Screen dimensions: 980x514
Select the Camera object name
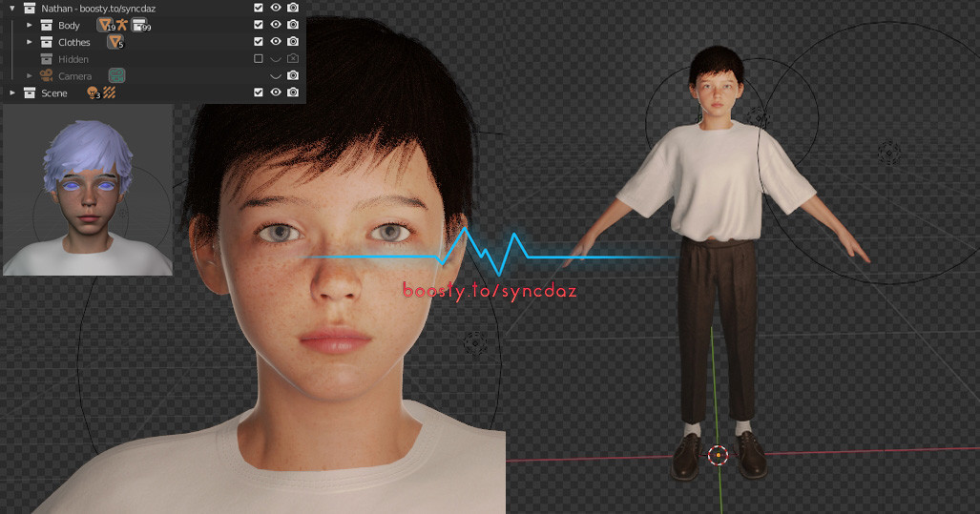pyautogui.click(x=74, y=75)
